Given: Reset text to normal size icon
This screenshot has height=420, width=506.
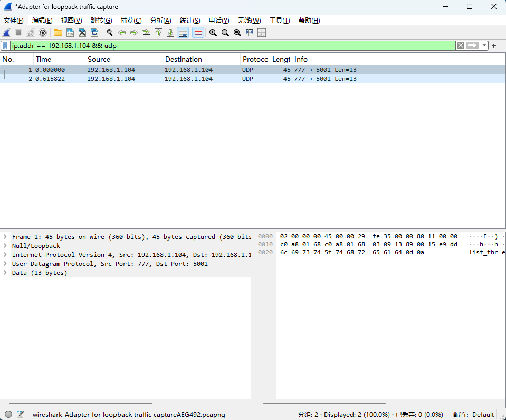Looking at the screenshot, I should pyautogui.click(x=237, y=33).
